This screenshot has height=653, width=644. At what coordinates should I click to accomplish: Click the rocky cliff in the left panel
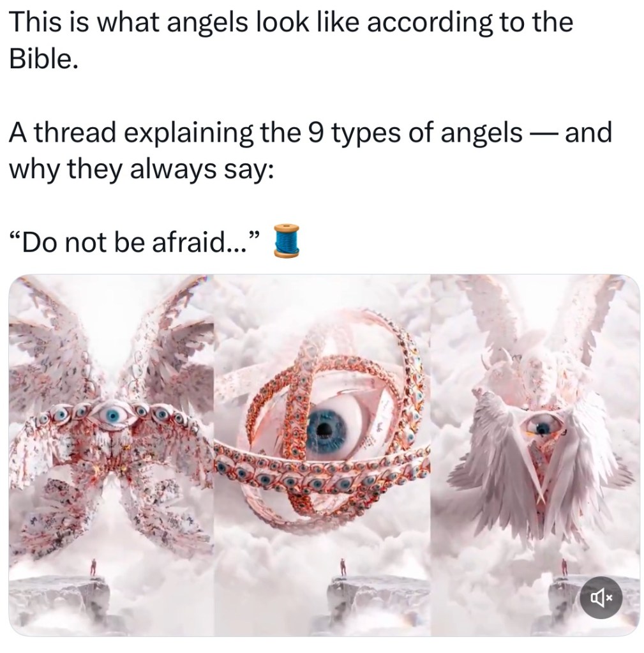(x=58, y=599)
